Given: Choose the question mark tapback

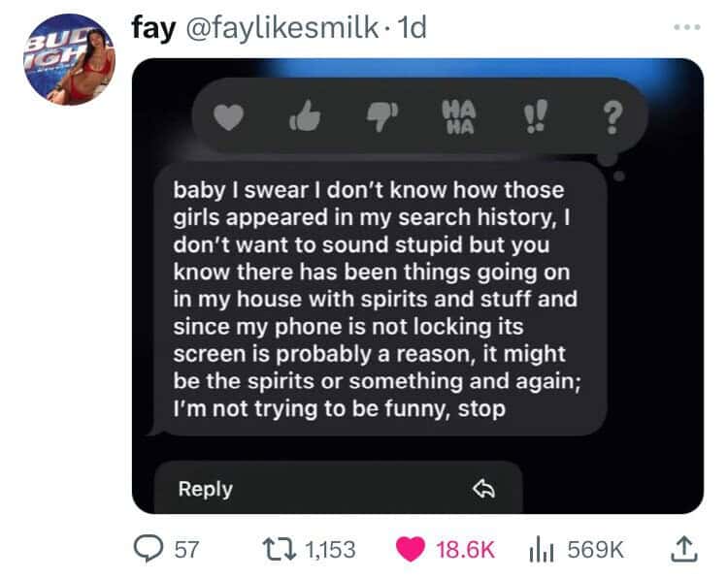Looking at the screenshot, I should click(x=612, y=118).
